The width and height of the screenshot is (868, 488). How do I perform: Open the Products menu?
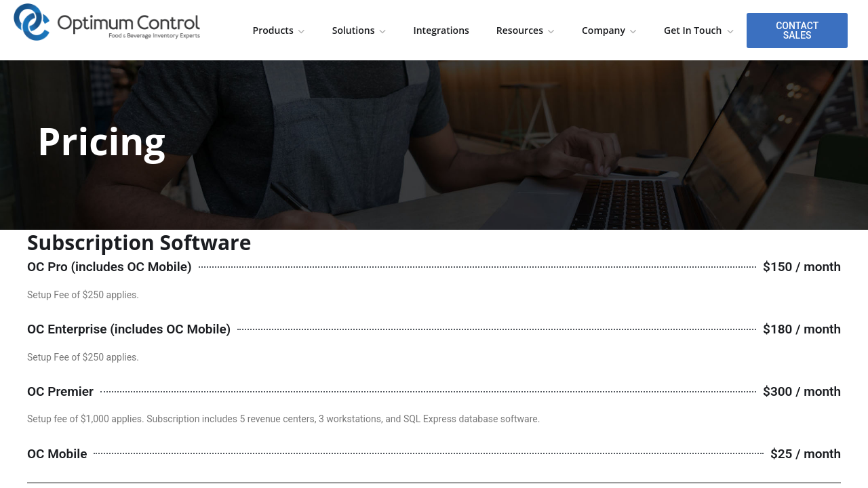point(273,30)
